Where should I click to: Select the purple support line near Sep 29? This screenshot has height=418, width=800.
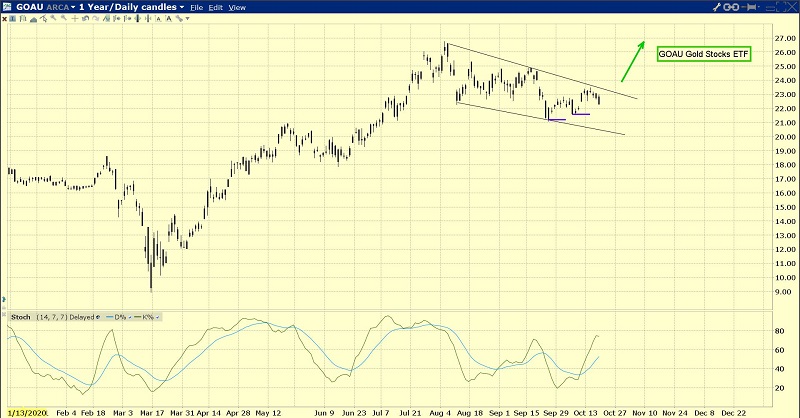tap(557, 120)
